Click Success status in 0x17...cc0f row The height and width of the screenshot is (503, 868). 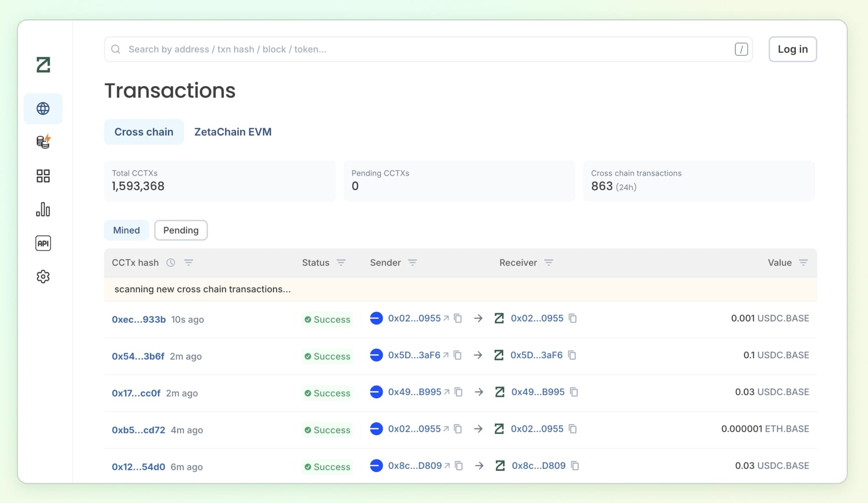click(x=328, y=393)
